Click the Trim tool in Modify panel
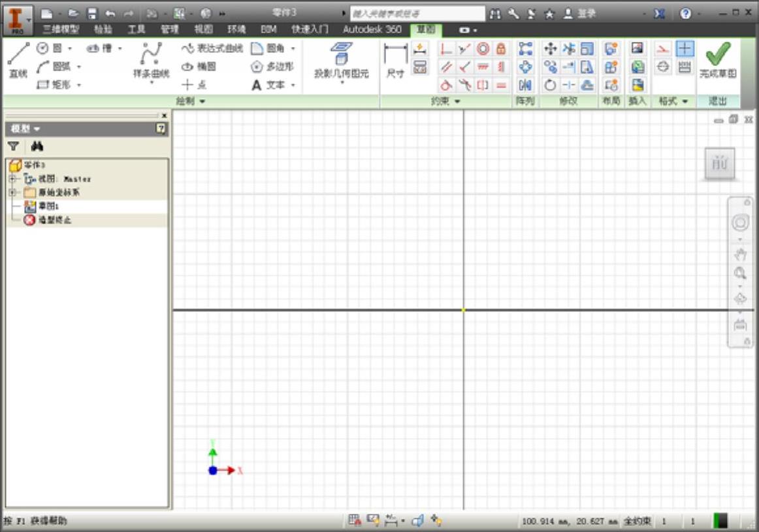 pyautogui.click(x=568, y=48)
